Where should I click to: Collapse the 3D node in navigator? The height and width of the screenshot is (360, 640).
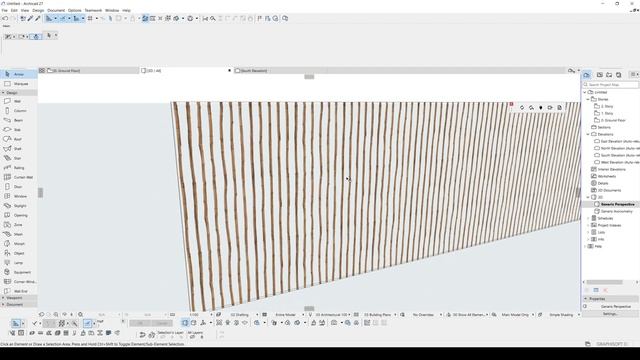click(588, 197)
